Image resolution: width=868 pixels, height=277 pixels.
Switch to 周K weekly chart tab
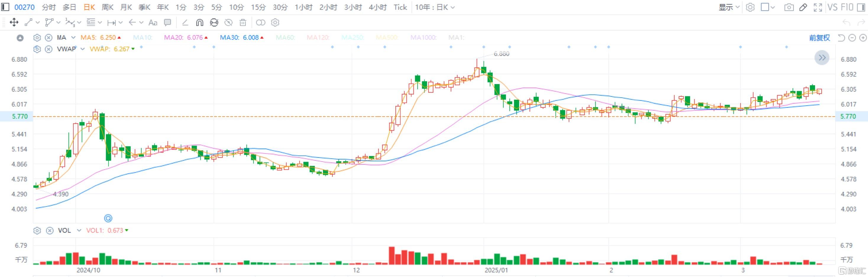coord(107,7)
